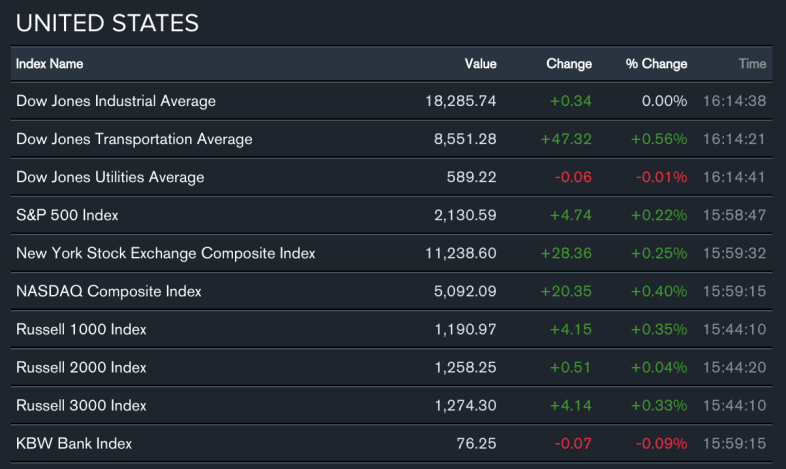Open Russell 1000 Index
This screenshot has height=469, width=786.
tap(81, 330)
